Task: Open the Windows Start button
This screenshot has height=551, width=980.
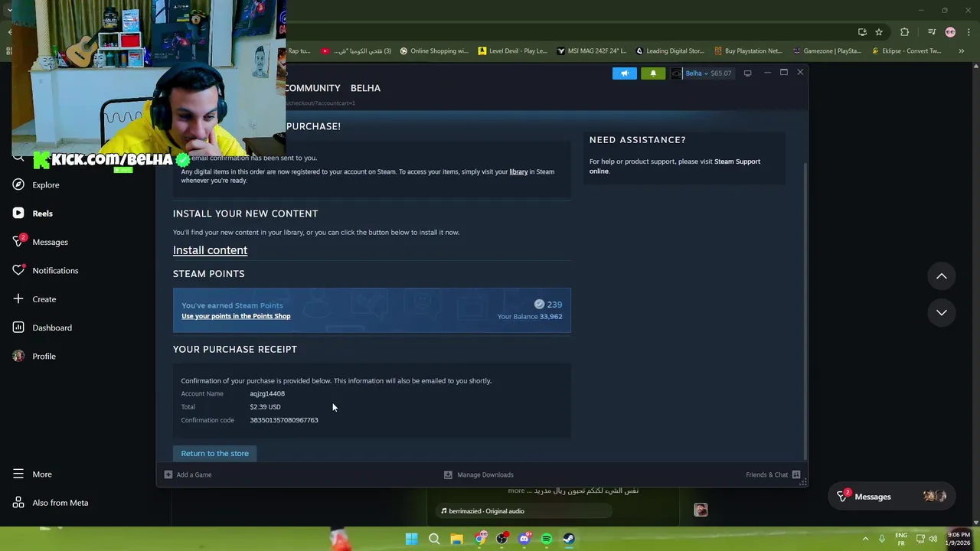Action: tap(411, 539)
